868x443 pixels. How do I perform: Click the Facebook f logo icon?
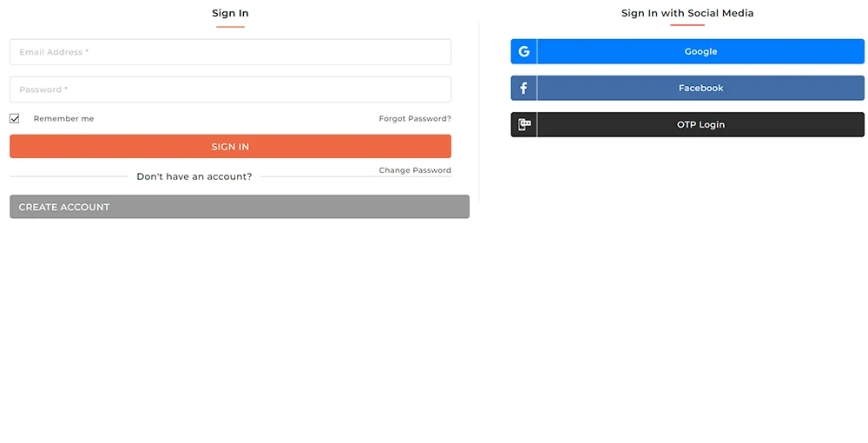point(523,88)
